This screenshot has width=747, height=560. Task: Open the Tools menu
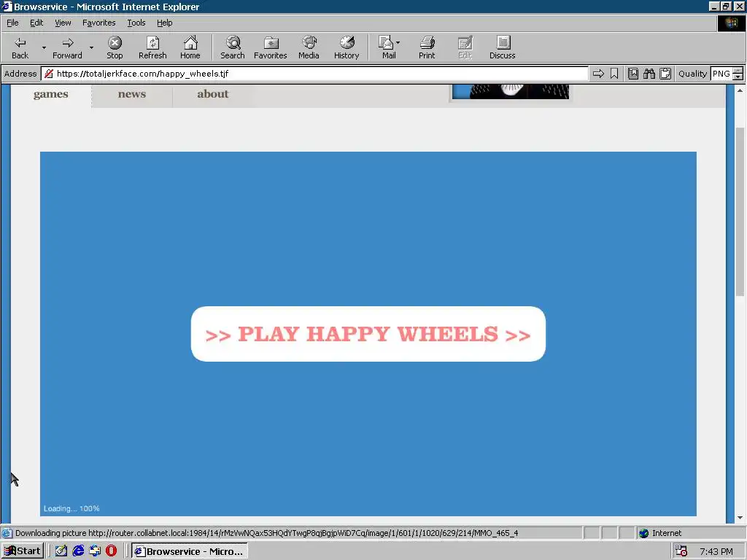coord(136,23)
